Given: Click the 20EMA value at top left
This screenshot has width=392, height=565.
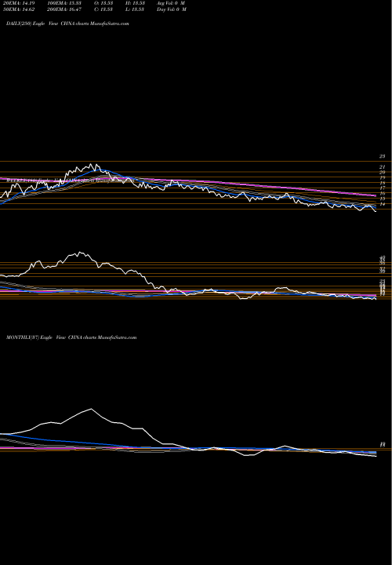Looking at the screenshot, I should (x=17, y=3).
